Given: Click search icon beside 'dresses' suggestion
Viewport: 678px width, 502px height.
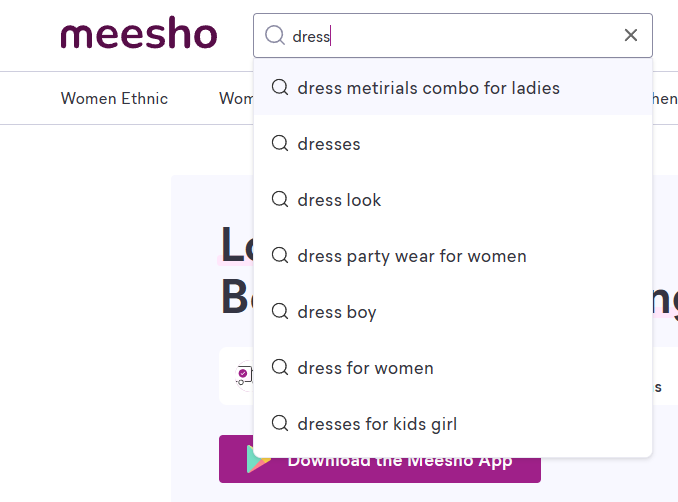Looking at the screenshot, I should (x=280, y=144).
